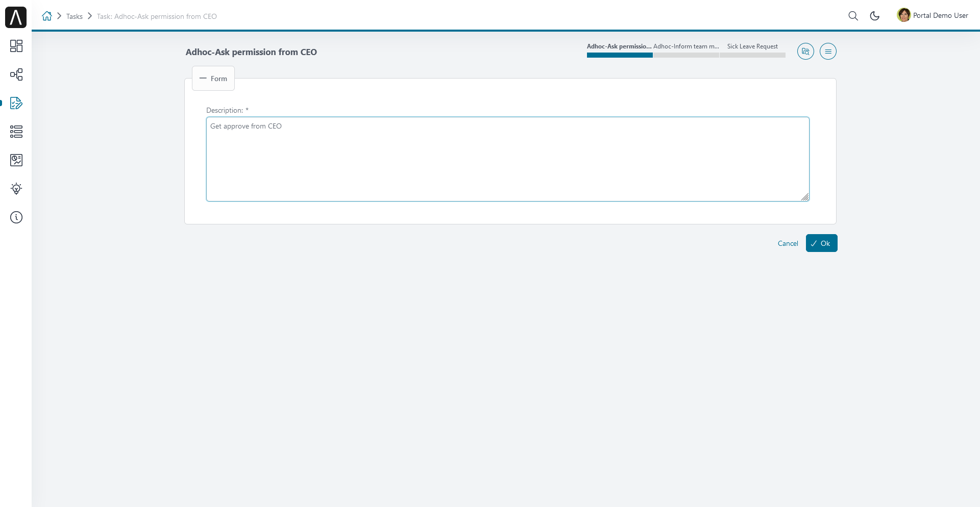This screenshot has width=980, height=507.
Task: Open global search magnifier icon
Action: 853,16
